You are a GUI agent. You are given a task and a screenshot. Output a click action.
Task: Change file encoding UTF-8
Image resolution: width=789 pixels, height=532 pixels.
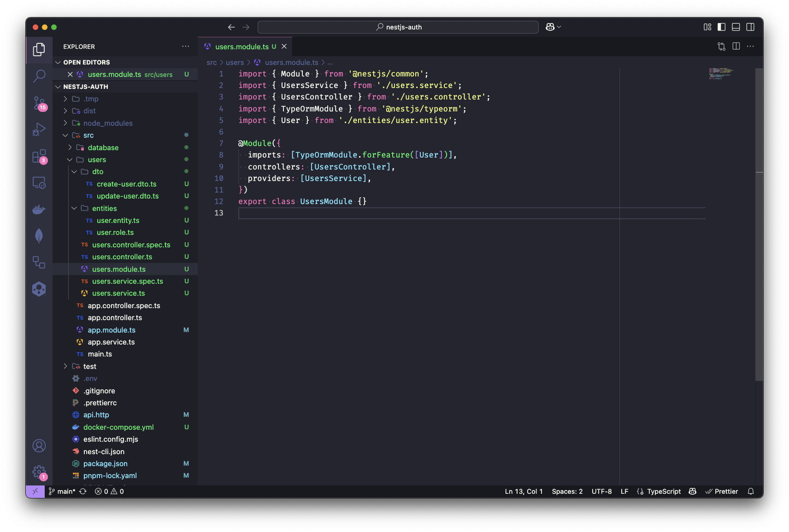602,491
